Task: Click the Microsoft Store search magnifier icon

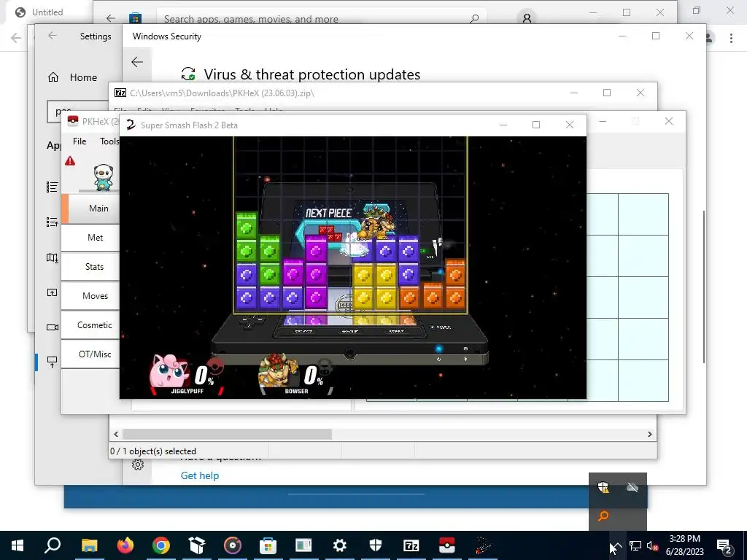Action: click(473, 18)
